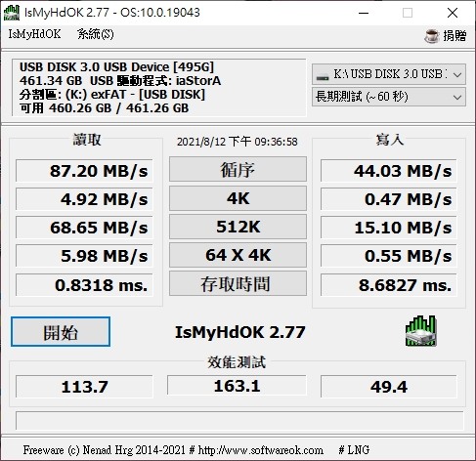This screenshot has width=476, height=461.
Task: Click the 寫入 write group label
Action: [390, 140]
